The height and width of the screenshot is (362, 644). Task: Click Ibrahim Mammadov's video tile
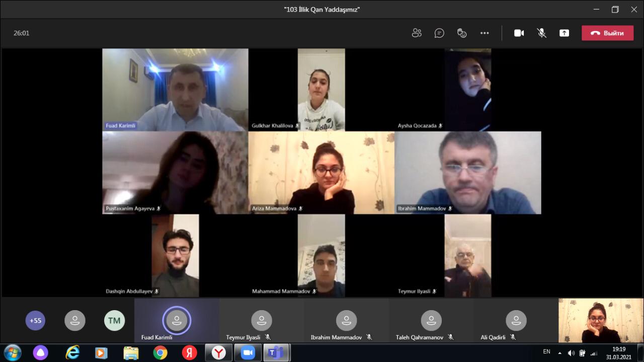(468, 173)
